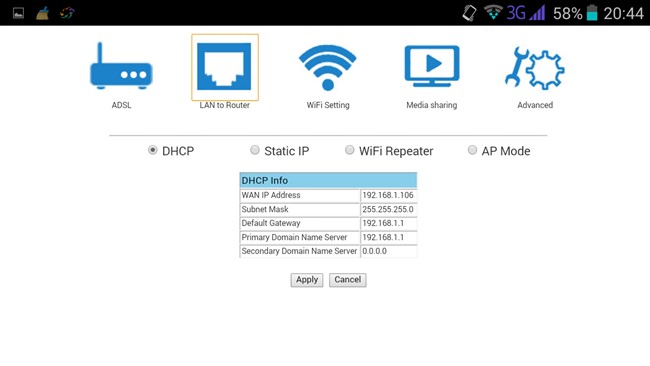Click WAN IP value 192.168.1.106
The height and width of the screenshot is (366, 650).
click(x=388, y=195)
